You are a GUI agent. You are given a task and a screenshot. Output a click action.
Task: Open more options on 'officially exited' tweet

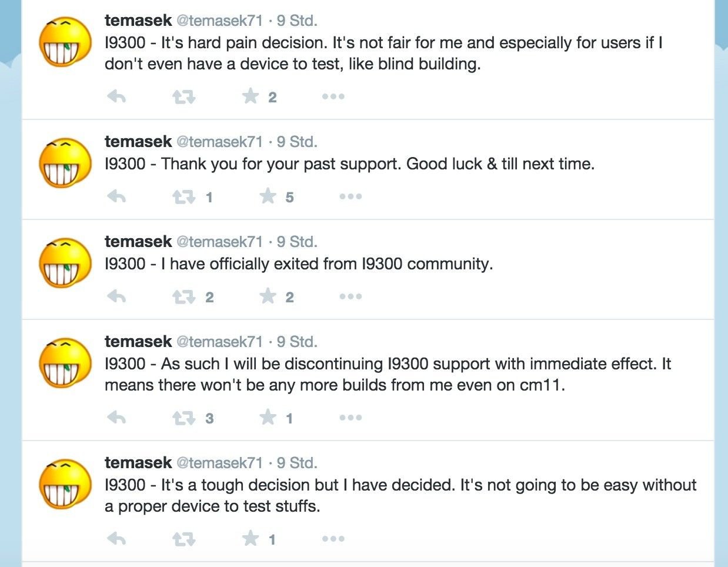(x=350, y=296)
